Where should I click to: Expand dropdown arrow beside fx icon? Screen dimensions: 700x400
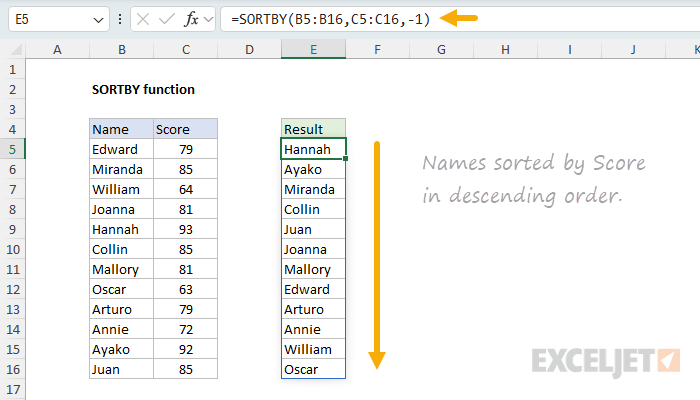tap(208, 19)
